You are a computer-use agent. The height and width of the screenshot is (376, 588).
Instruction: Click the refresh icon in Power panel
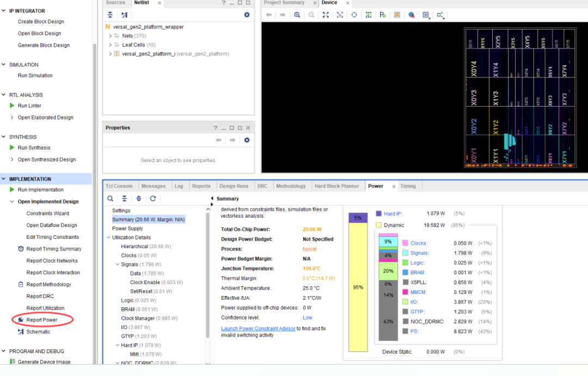pyautogui.click(x=153, y=199)
